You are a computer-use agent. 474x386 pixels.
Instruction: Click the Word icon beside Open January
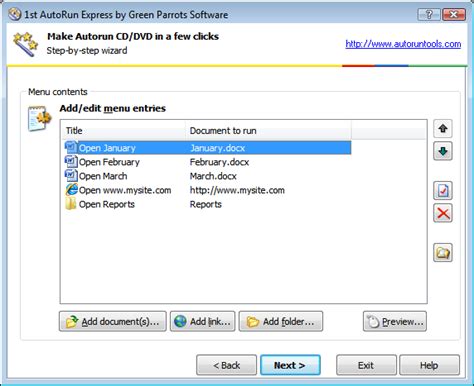pos(71,147)
